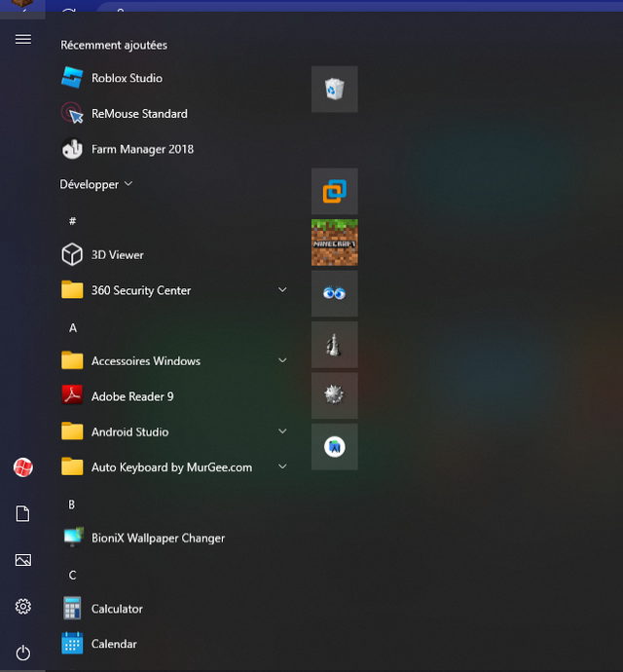Viewport: 623px width, 672px height.
Task: Open the blue eyes tile
Action: click(335, 293)
